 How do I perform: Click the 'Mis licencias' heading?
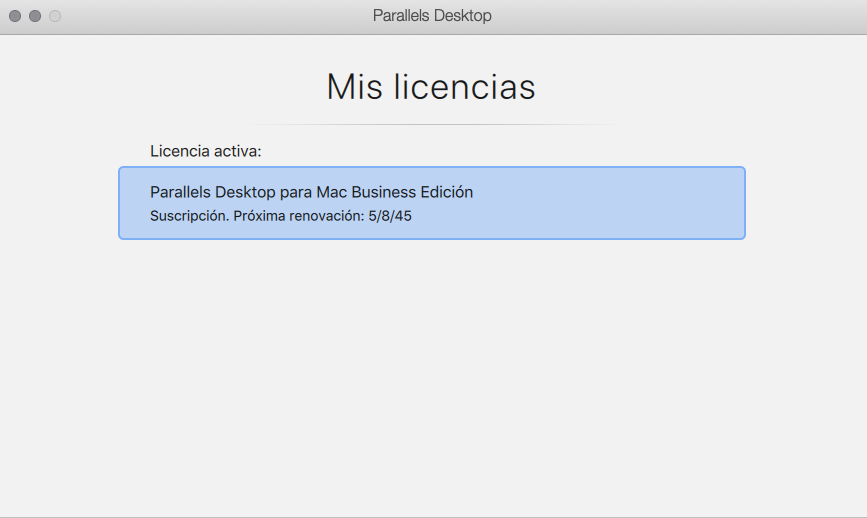pos(431,87)
